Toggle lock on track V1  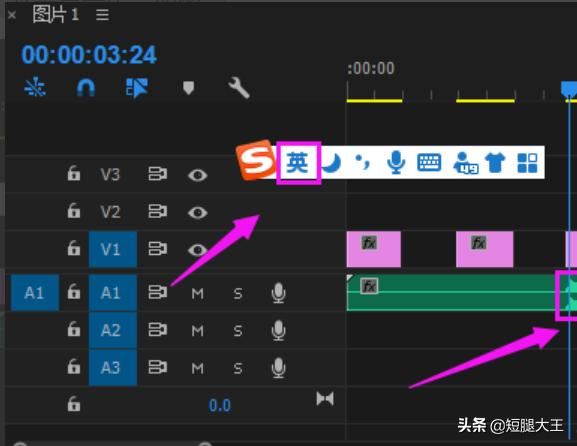[74, 249]
